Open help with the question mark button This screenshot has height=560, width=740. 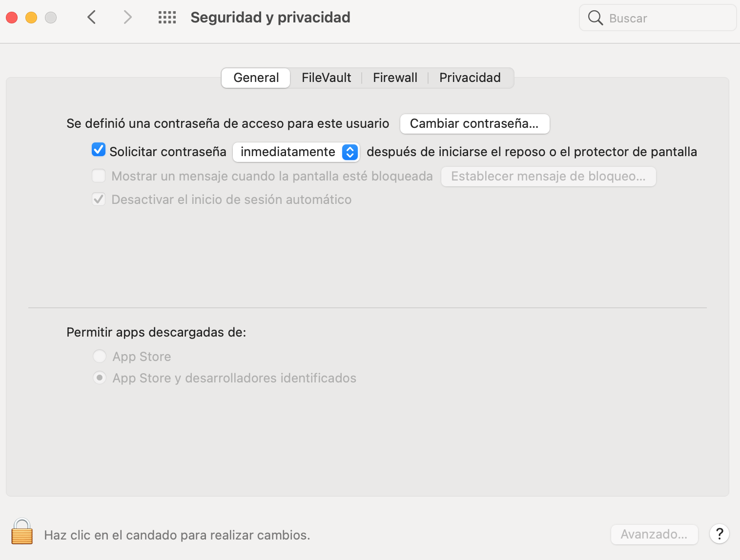(719, 534)
